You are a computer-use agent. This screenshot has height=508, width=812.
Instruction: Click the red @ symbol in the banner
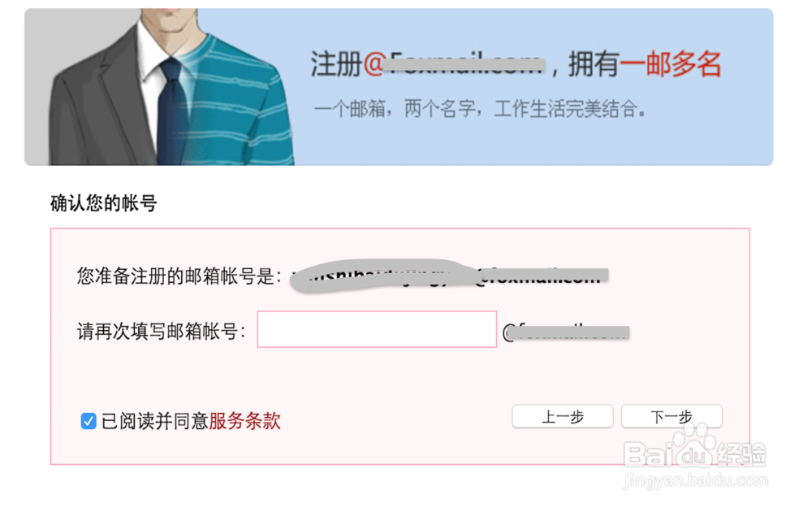[374, 65]
